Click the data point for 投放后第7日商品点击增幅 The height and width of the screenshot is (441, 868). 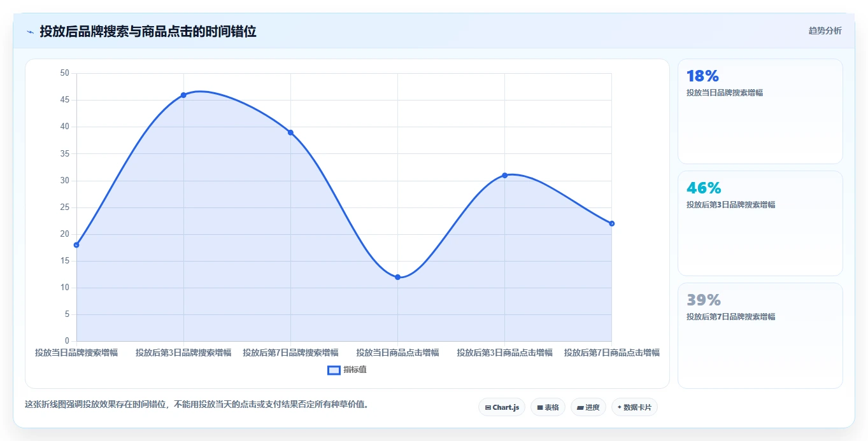point(611,223)
